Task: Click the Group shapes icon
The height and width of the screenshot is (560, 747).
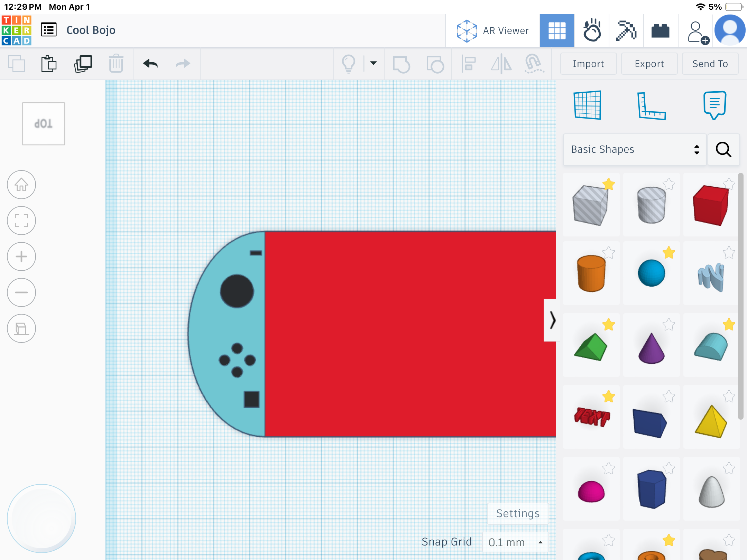Action: [x=401, y=64]
